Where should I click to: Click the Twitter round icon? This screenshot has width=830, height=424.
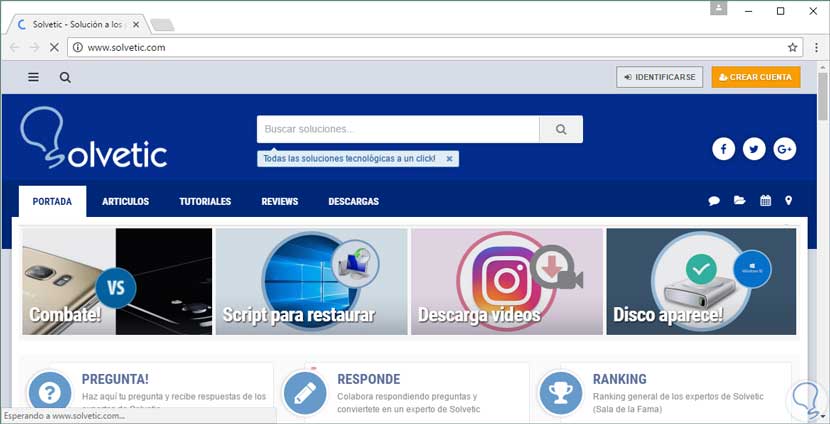pos(754,149)
